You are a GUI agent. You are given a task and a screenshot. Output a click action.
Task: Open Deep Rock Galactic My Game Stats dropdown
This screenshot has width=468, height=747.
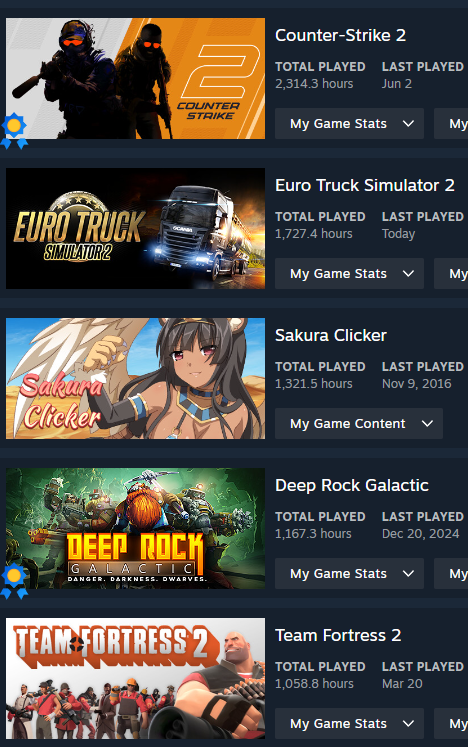click(349, 574)
